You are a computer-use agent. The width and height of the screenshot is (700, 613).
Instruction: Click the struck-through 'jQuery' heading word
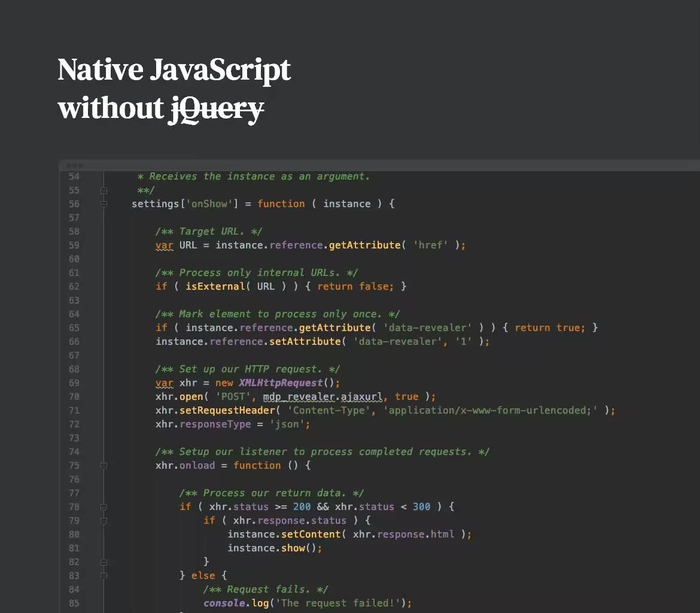pos(217,110)
